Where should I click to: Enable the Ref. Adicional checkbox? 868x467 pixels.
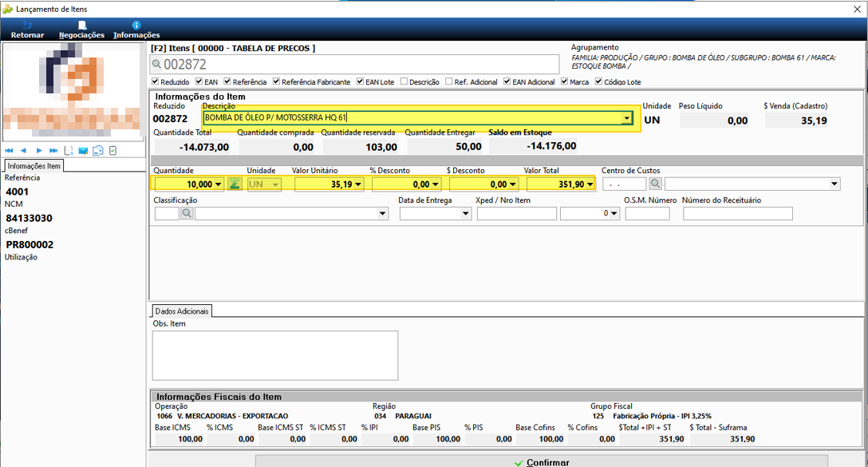click(x=449, y=81)
